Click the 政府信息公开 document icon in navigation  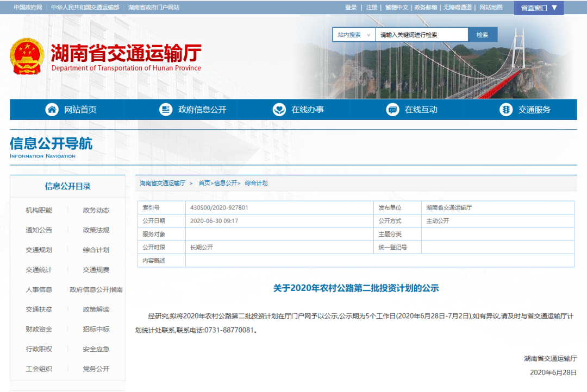click(166, 109)
